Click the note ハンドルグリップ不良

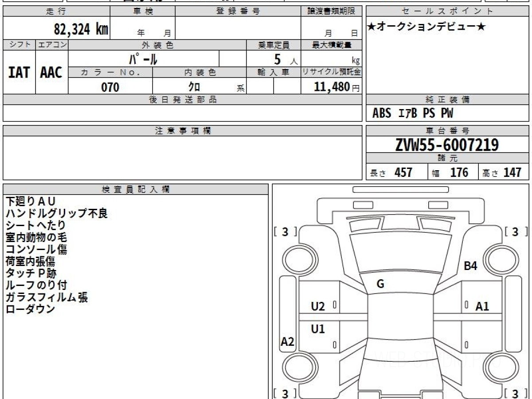tap(57, 214)
